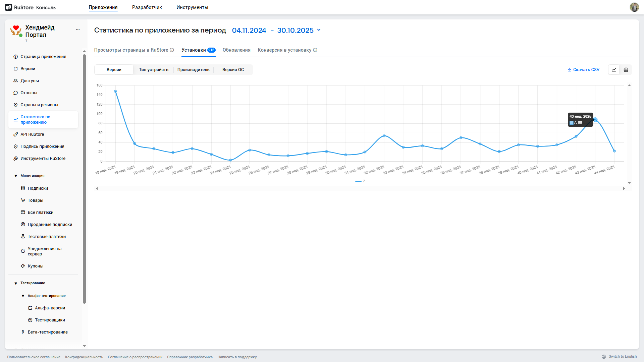This screenshot has width=644, height=362.
Task: Open the Разработчик top menu
Action: point(147,7)
